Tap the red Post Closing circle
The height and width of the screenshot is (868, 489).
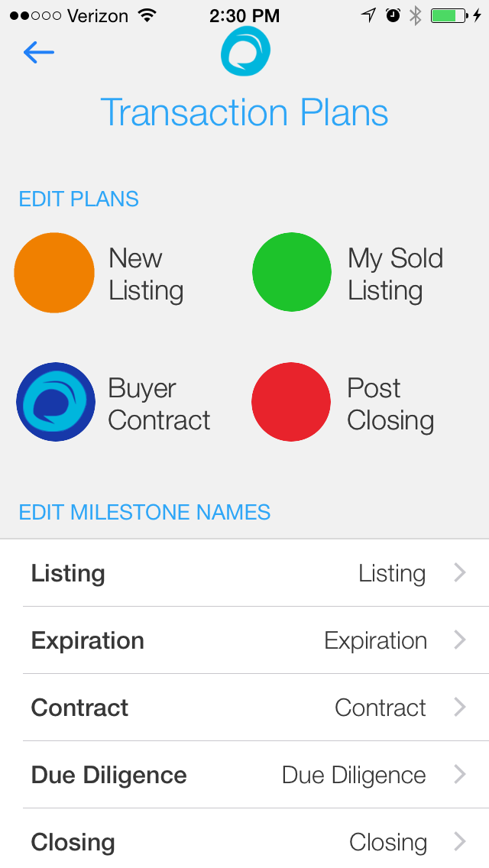coord(291,402)
